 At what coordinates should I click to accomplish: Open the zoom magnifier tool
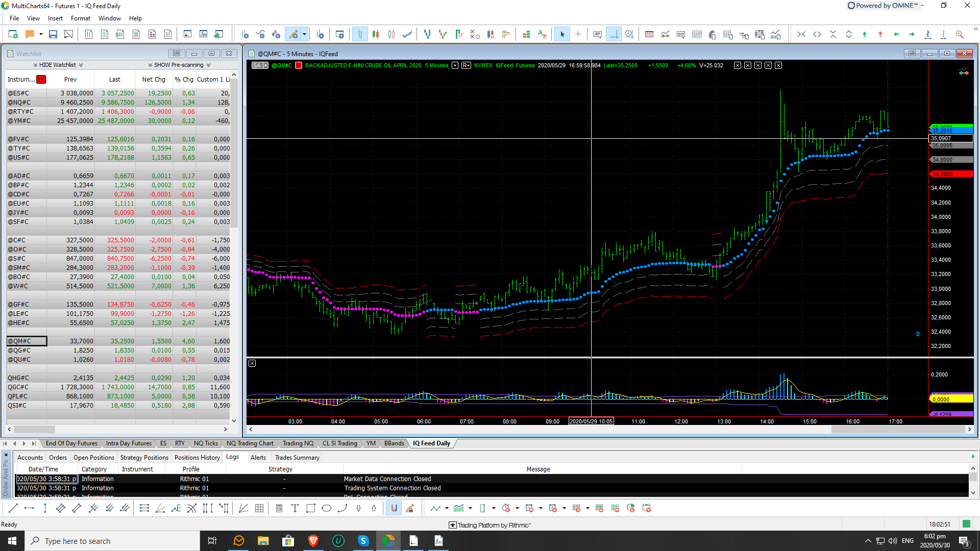[960, 34]
